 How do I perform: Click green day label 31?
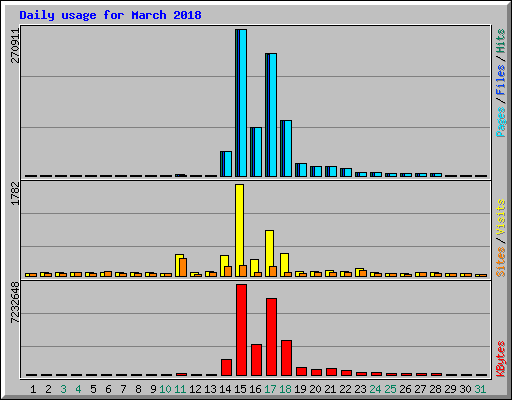point(480,389)
